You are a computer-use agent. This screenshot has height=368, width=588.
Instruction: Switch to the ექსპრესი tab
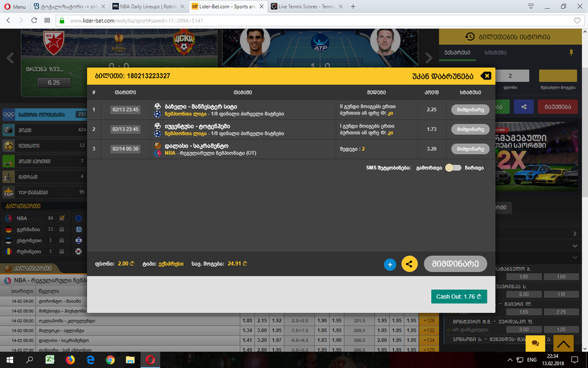[x=457, y=52]
